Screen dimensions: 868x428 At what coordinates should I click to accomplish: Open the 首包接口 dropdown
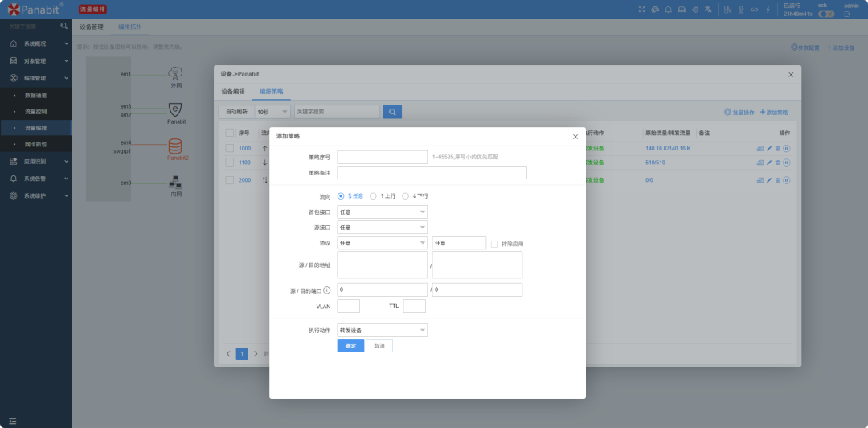coord(382,212)
